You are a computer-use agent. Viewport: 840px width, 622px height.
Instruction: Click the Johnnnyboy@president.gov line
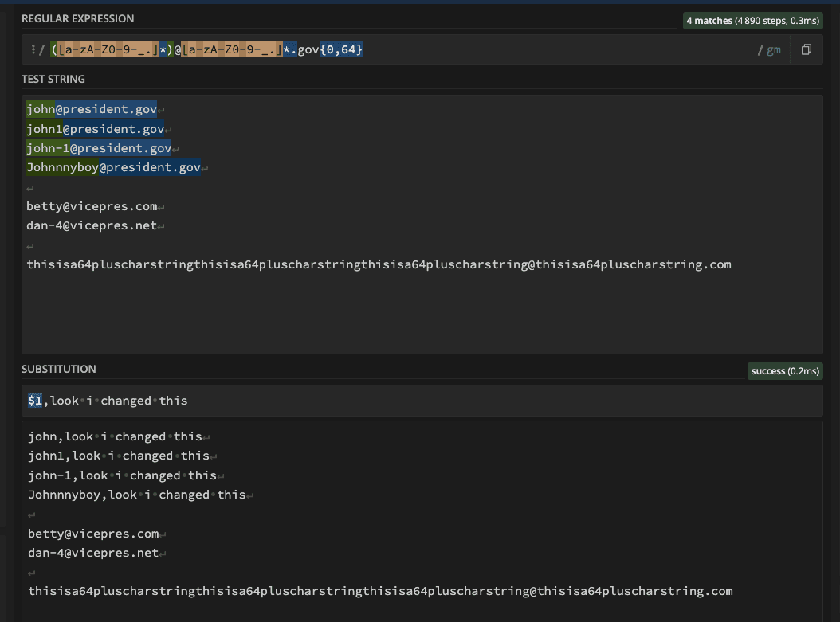point(114,166)
